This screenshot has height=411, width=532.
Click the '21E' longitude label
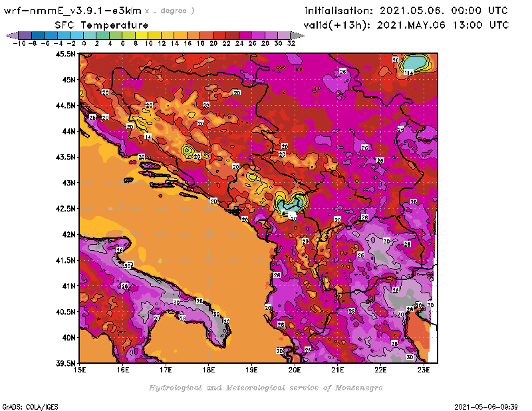(x=338, y=370)
